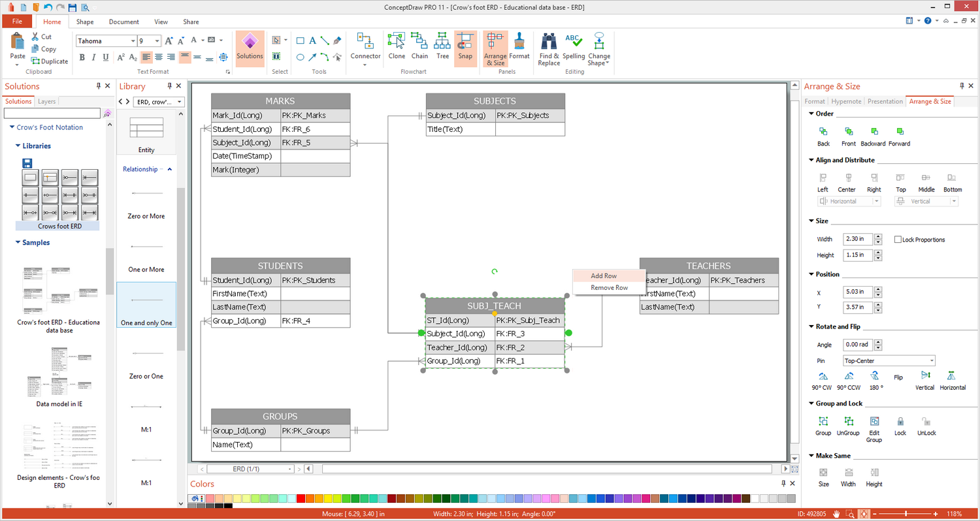Align shapes Bottom
980x521 pixels.
(953, 183)
